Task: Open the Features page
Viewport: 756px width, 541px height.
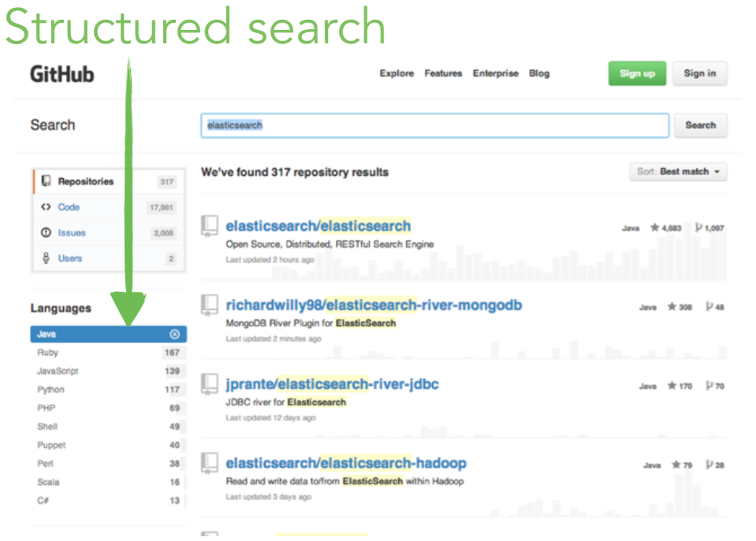Action: pyautogui.click(x=443, y=73)
